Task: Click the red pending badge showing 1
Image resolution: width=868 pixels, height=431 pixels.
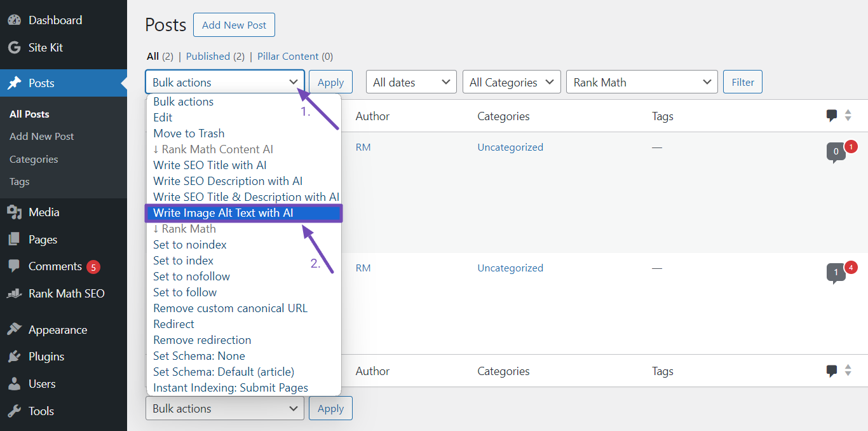Action: 851,147
